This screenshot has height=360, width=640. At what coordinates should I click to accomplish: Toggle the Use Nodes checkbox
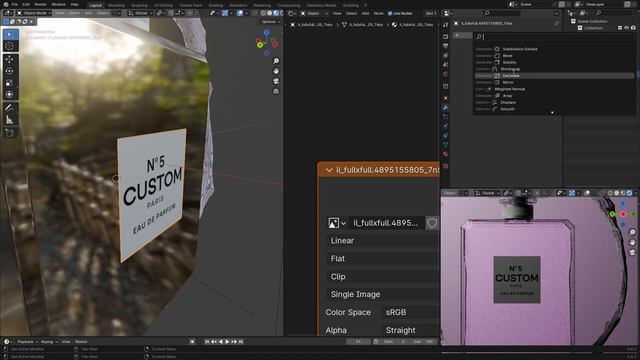390,13
